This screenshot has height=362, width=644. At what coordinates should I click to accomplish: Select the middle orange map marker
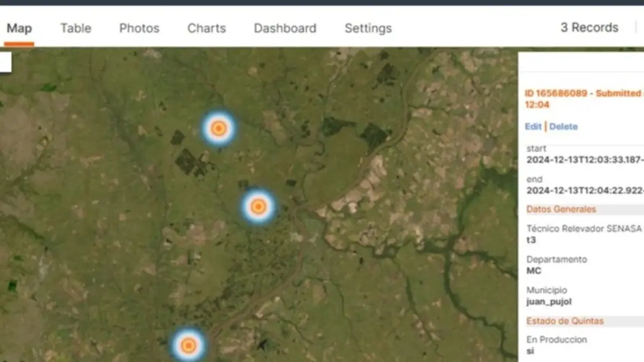(258, 206)
